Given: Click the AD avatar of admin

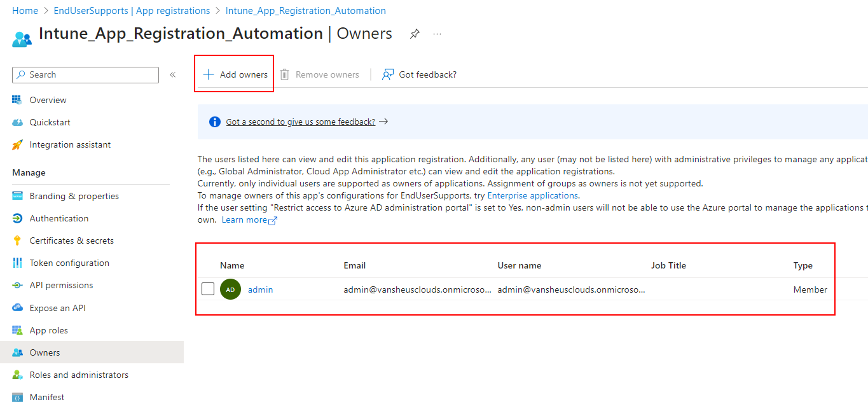Looking at the screenshot, I should pos(230,289).
